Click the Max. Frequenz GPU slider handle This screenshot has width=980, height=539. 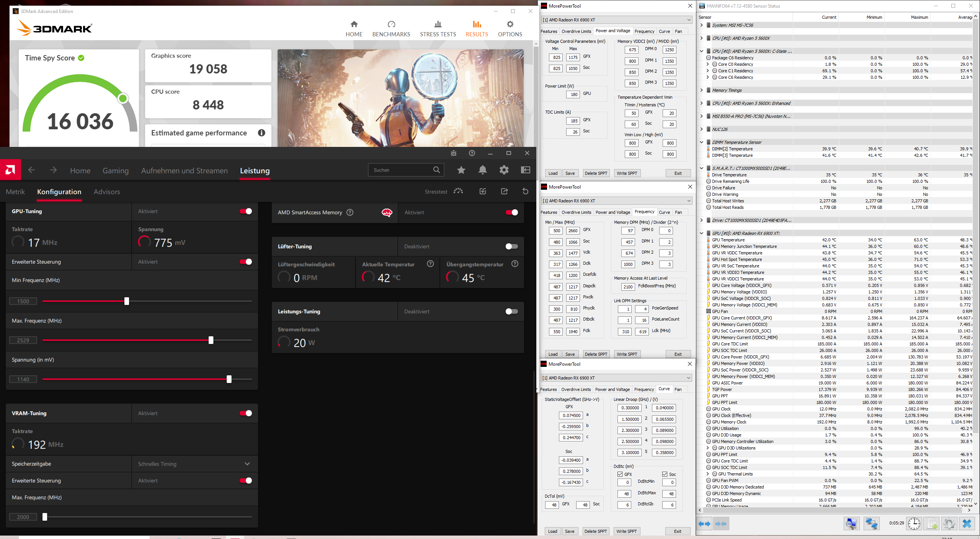click(211, 340)
